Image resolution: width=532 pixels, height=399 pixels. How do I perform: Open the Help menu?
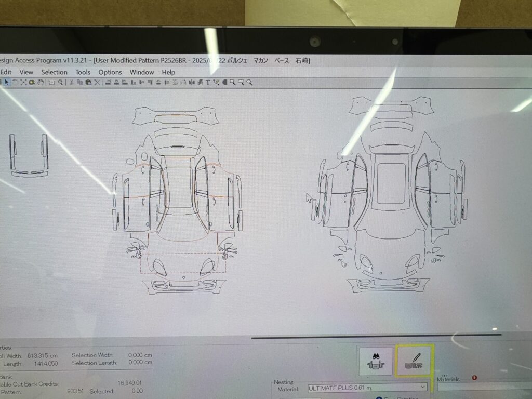tap(168, 72)
